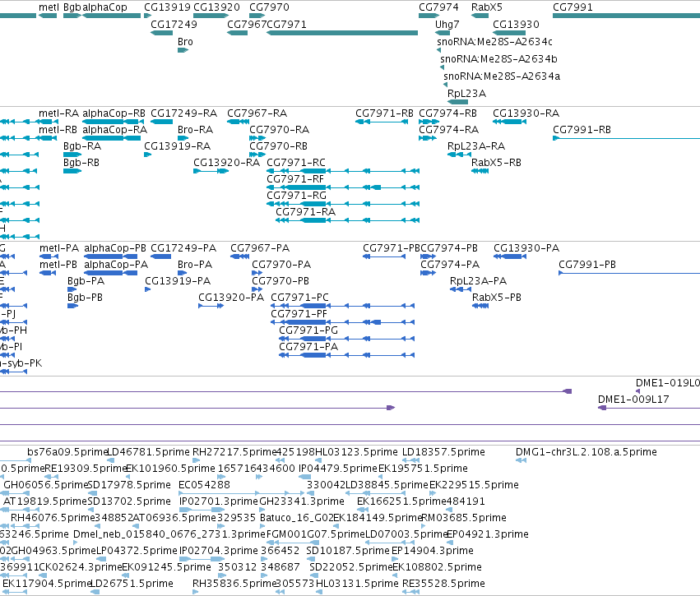Click EST label LD46781.5prime
700x596 pixels.
pyautogui.click(x=148, y=452)
